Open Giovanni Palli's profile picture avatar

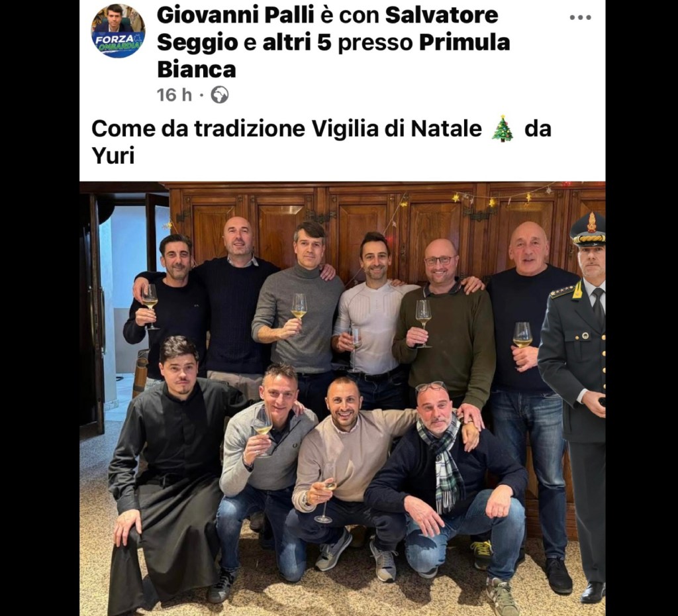118,30
